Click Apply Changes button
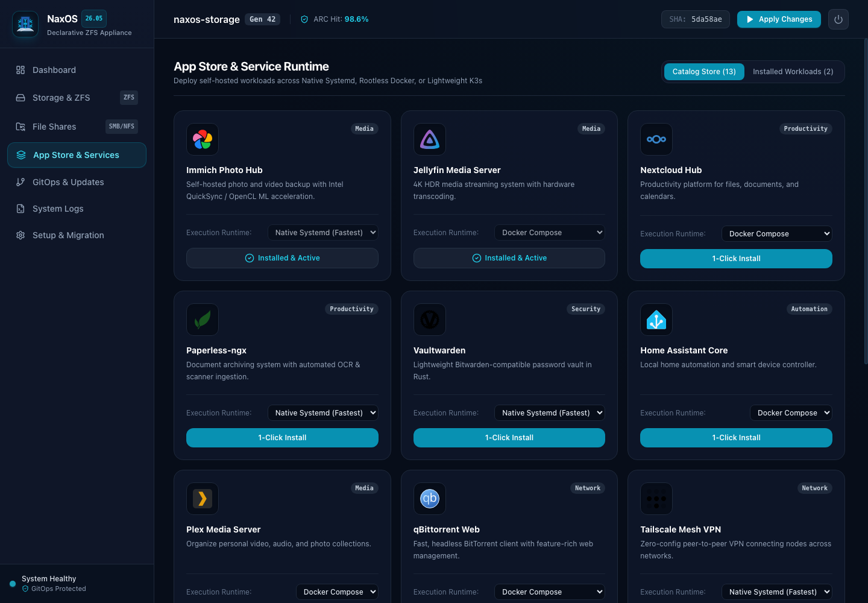The height and width of the screenshot is (603, 868). 779,19
